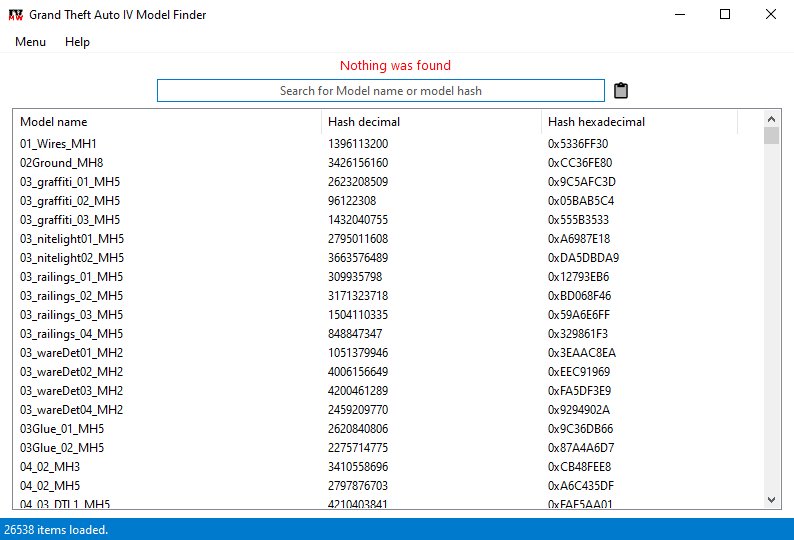Click hex hash 0x9C36DB66

click(x=580, y=429)
